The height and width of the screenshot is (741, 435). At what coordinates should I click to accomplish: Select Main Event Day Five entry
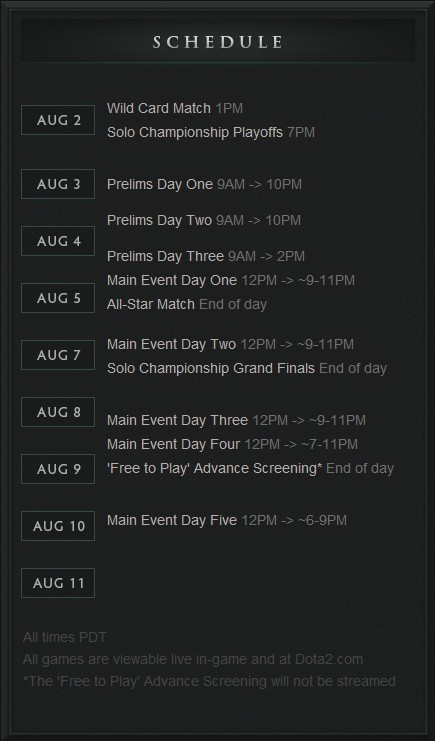227,520
